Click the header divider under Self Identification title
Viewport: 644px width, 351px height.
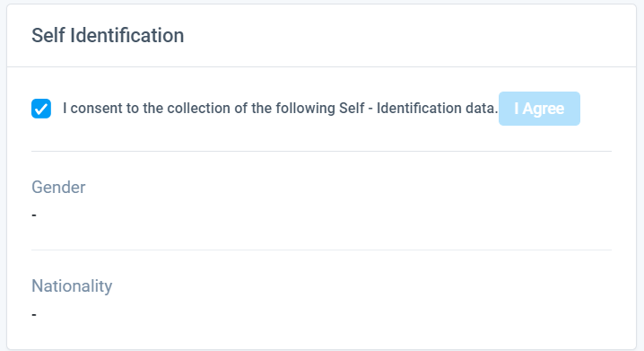point(322,66)
